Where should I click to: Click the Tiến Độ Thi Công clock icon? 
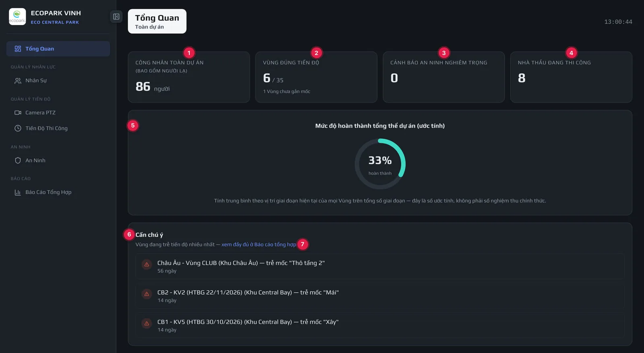point(18,128)
